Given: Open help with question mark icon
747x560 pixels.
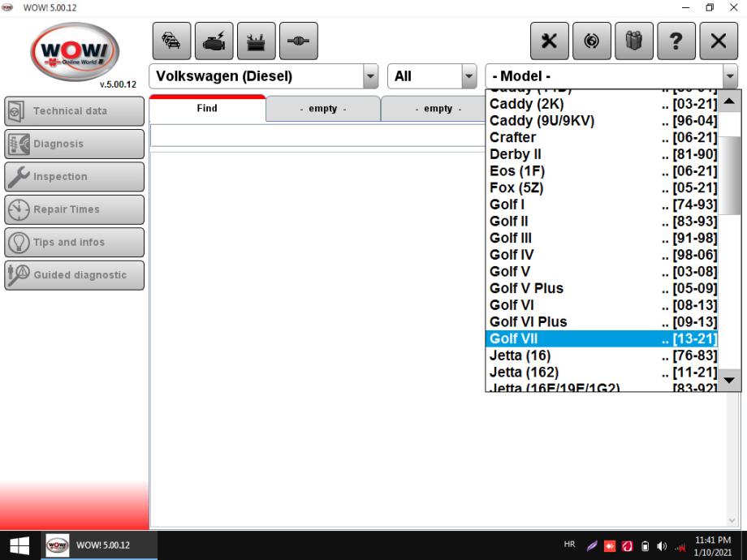Looking at the screenshot, I should [676, 41].
